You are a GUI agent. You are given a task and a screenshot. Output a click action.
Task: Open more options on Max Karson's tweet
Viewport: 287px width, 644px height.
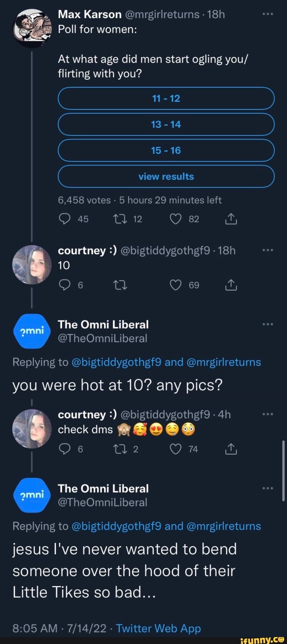pyautogui.click(x=268, y=14)
